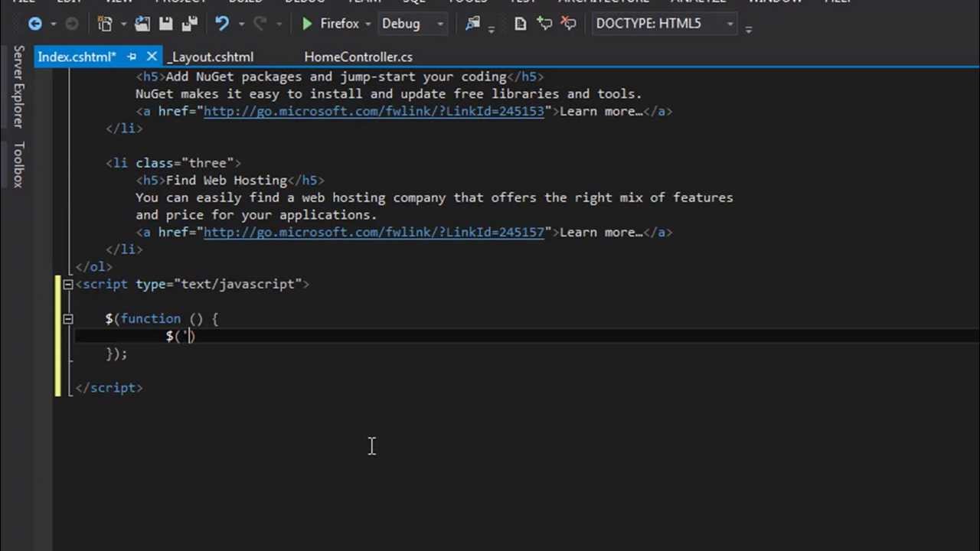This screenshot has width=980, height=551.
Task: Open the Server Explorer side panel
Action: coord(18,87)
